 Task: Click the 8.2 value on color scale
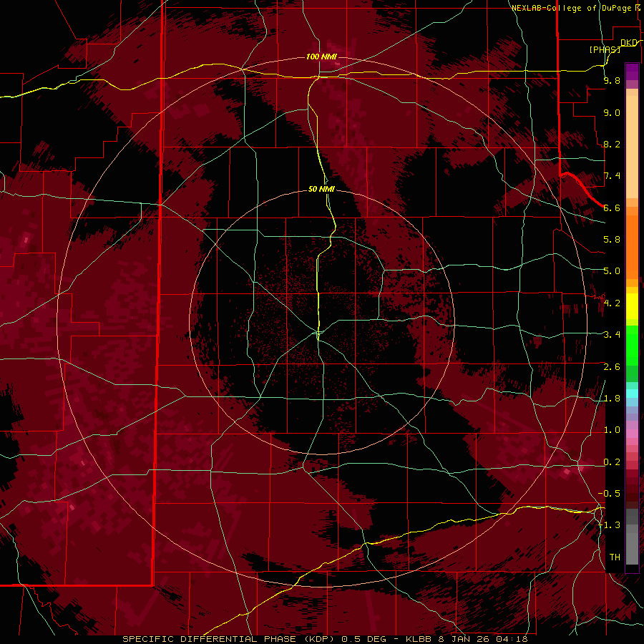[x=612, y=144]
